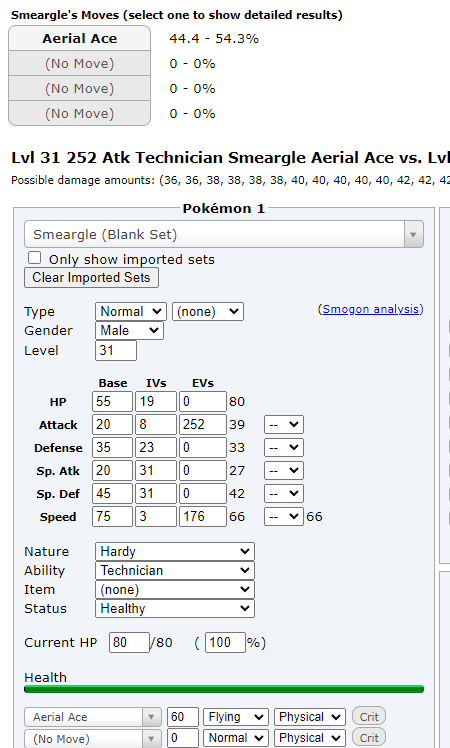Open the secondary type (none) dropdown

[x=208, y=312]
